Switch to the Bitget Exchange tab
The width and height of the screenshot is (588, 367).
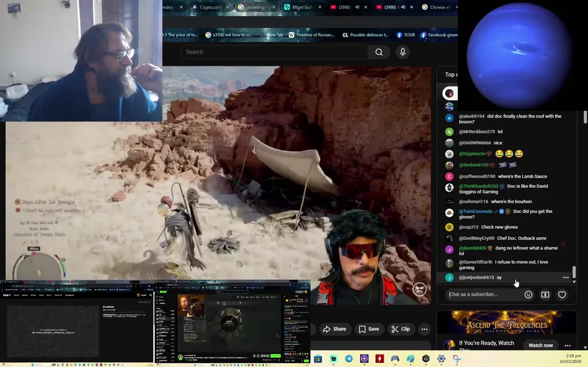(x=302, y=7)
